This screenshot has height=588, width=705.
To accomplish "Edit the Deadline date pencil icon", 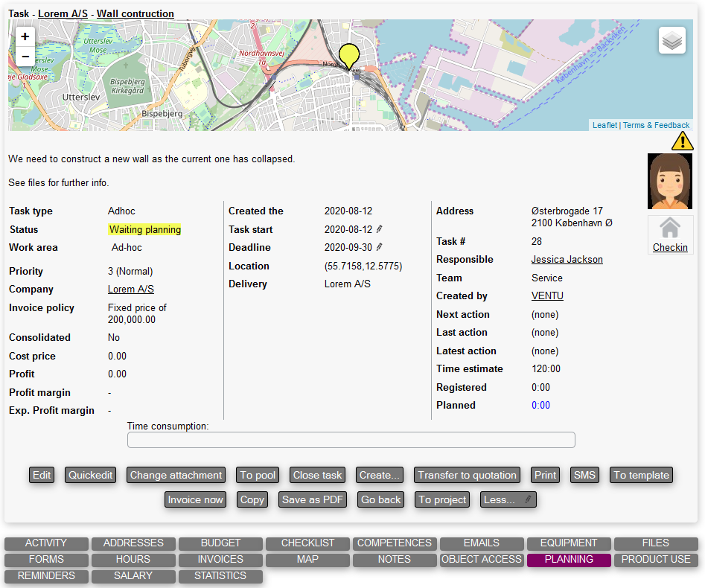I will (x=379, y=247).
